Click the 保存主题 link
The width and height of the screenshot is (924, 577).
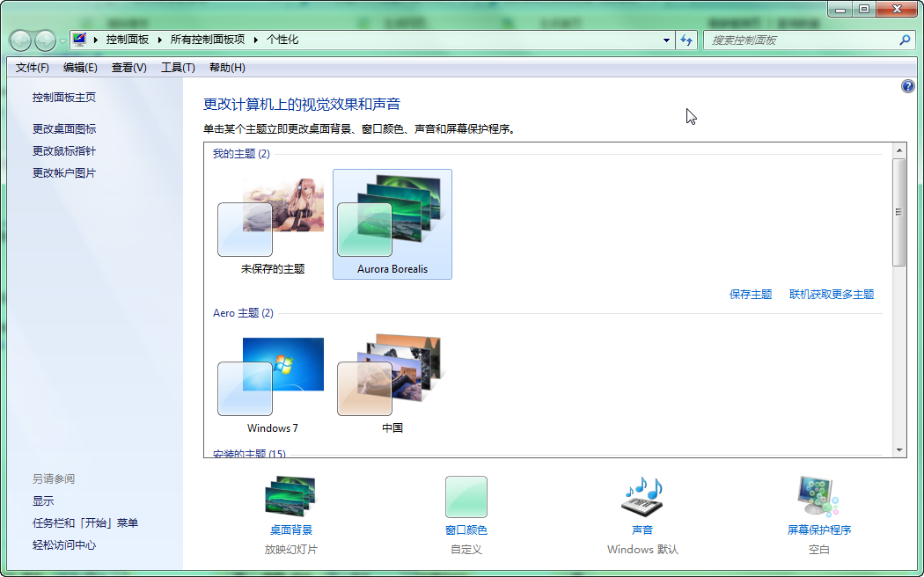pyautogui.click(x=749, y=295)
